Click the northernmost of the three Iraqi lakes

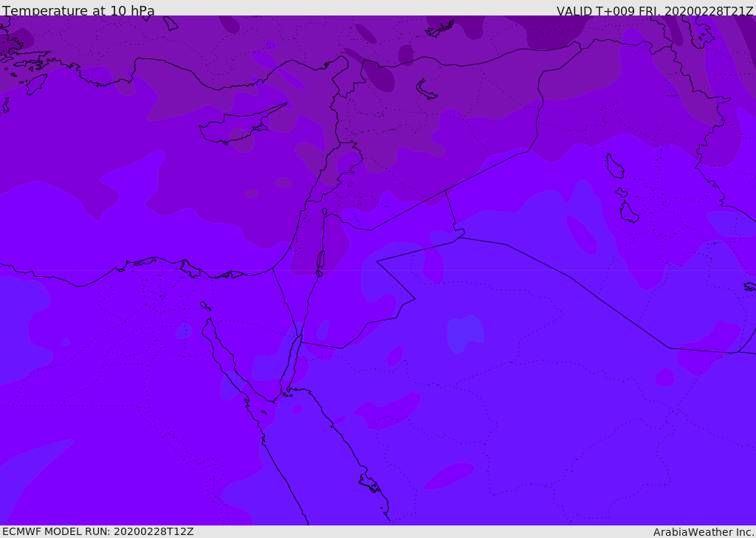(614, 166)
